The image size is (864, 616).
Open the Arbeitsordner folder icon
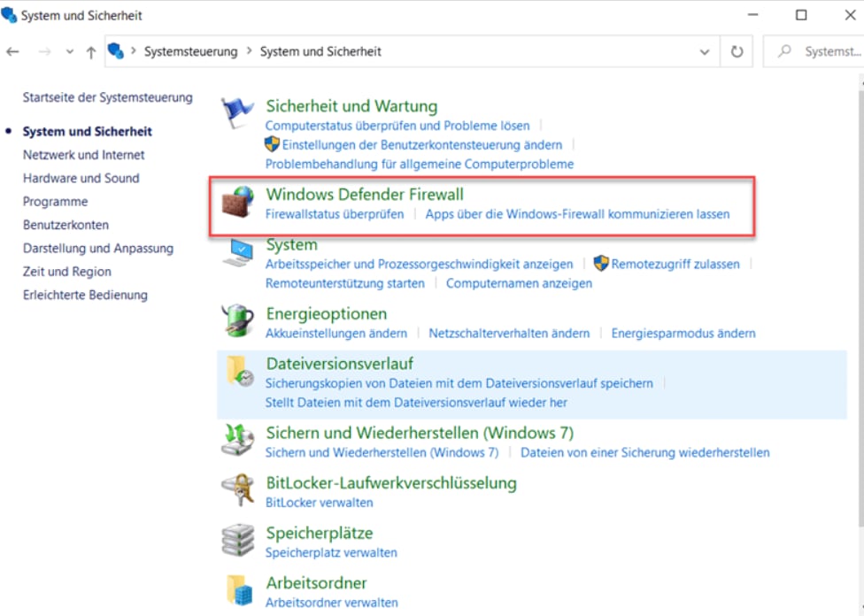(x=237, y=589)
